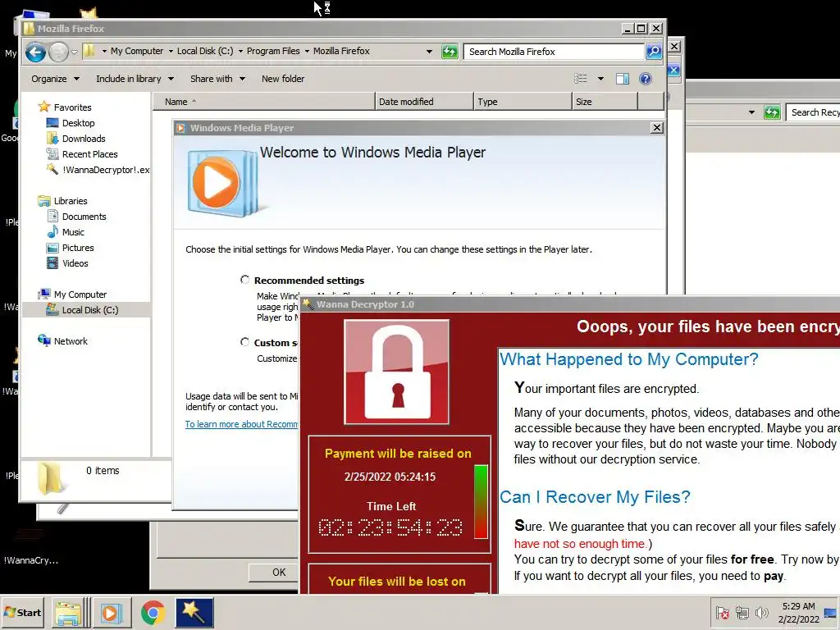Open the To learn more about Recommended link
Viewport: 840px width, 630px height.
(x=241, y=424)
